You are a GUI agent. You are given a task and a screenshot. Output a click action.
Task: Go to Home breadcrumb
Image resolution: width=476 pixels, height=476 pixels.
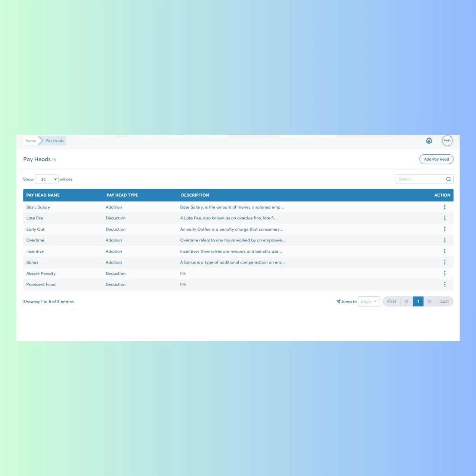(x=30, y=141)
